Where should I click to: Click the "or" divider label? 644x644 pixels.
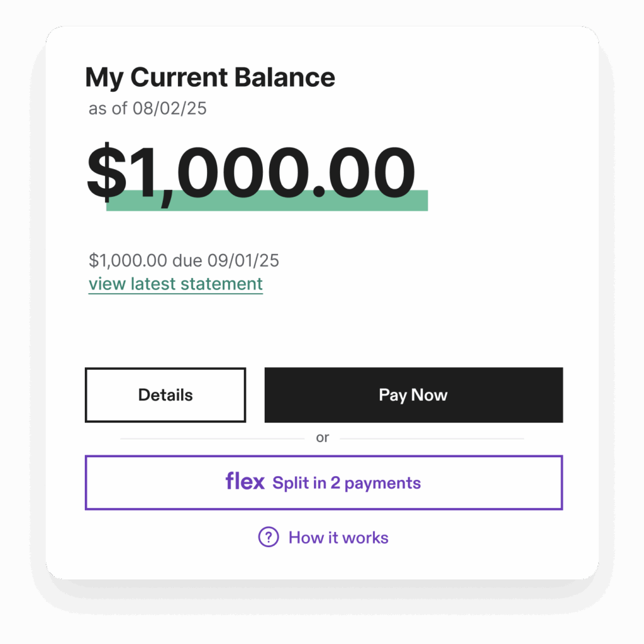[323, 438]
